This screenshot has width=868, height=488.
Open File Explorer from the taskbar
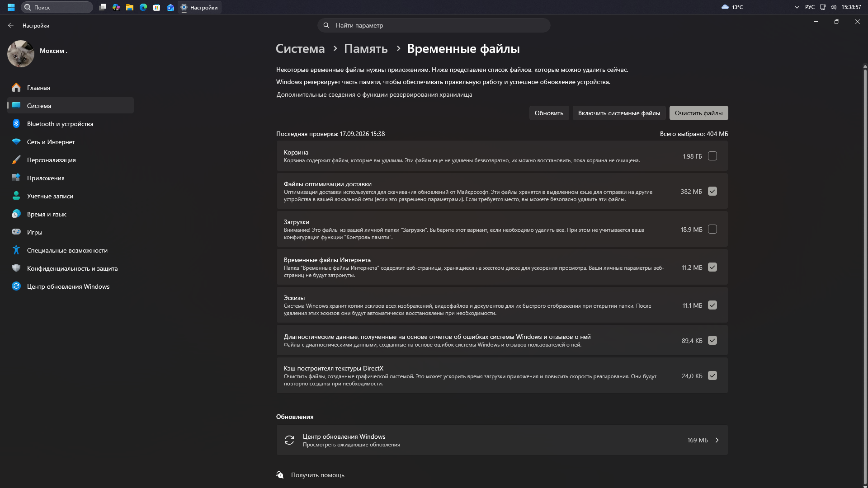[x=130, y=7]
